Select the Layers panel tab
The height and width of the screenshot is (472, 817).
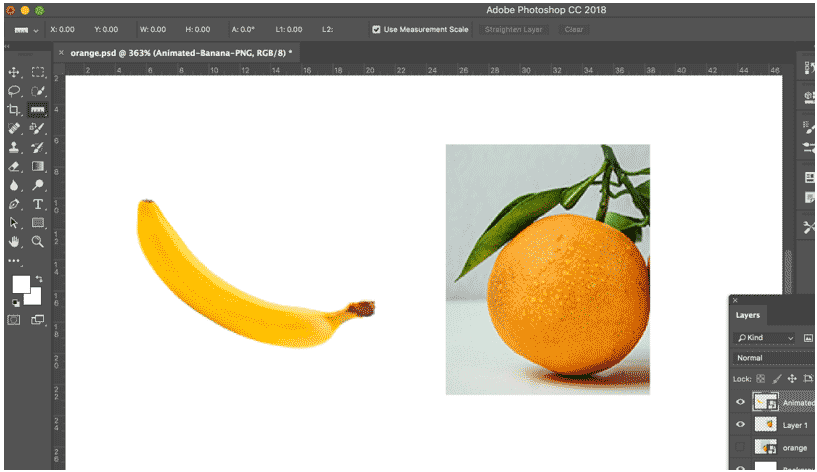click(x=747, y=315)
